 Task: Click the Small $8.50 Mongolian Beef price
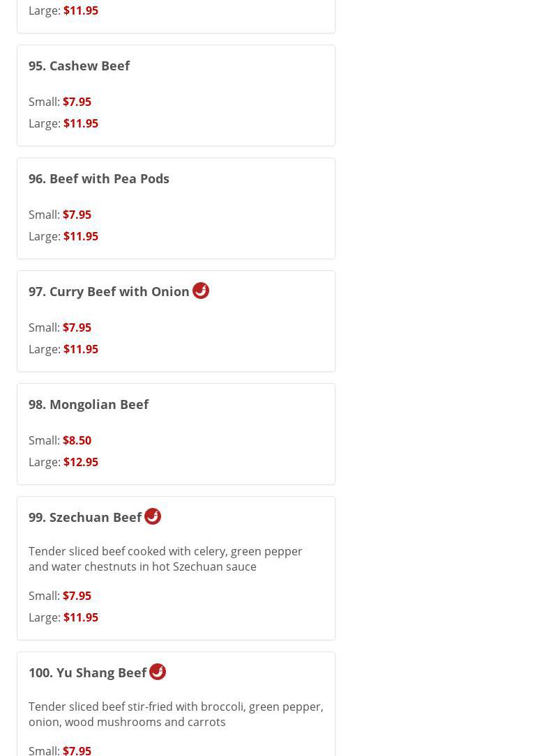coord(77,440)
